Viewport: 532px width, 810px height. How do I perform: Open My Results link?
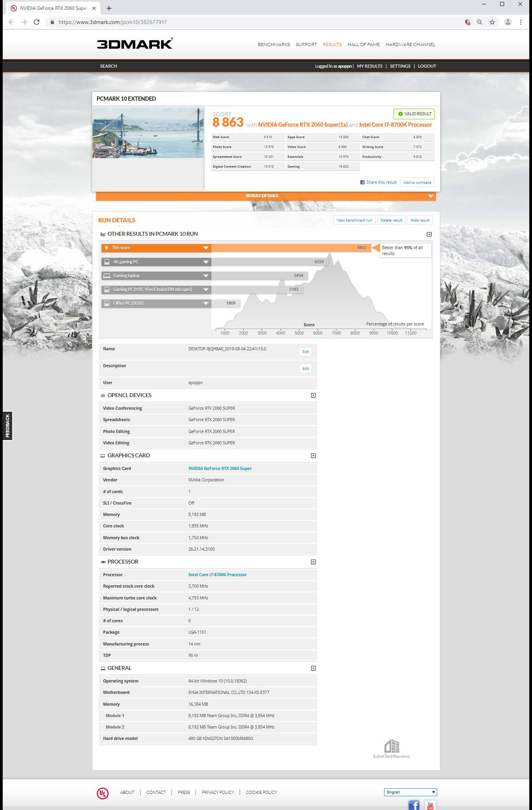point(369,66)
